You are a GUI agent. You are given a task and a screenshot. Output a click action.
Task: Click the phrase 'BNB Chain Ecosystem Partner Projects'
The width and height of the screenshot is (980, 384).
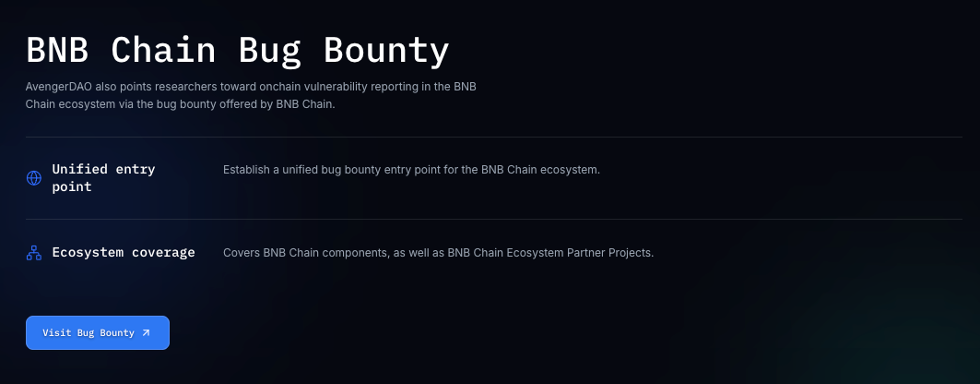coord(549,253)
